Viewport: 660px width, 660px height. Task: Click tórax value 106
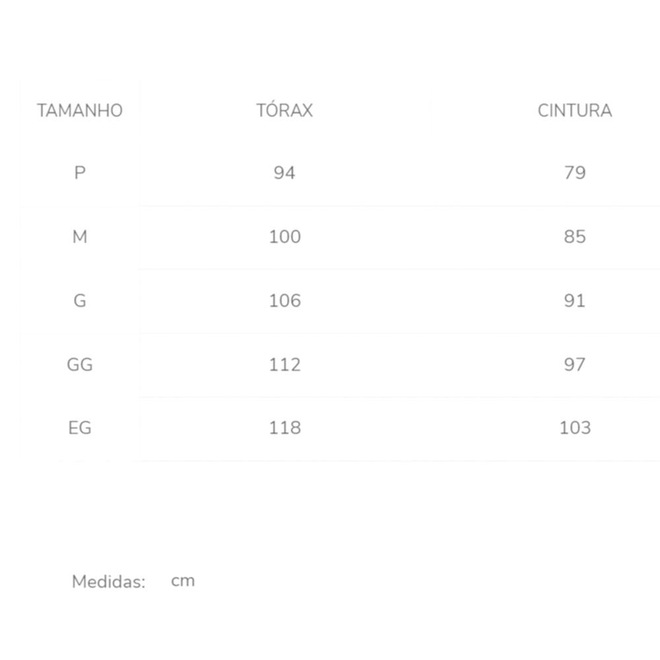point(284,301)
